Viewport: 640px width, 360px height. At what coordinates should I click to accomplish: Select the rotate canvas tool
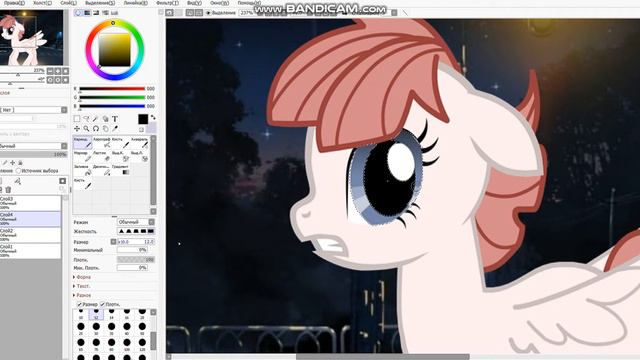point(96,129)
